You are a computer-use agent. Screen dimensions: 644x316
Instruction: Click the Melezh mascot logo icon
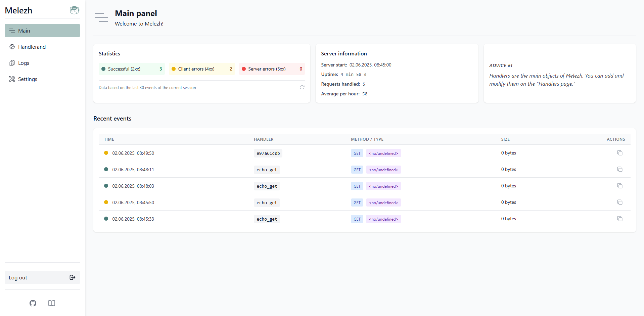(75, 10)
